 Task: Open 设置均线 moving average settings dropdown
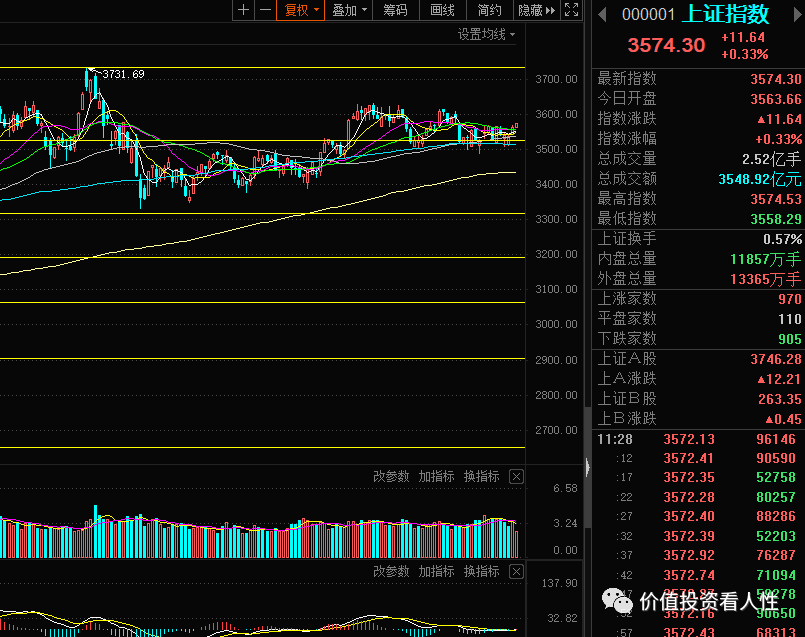486,34
